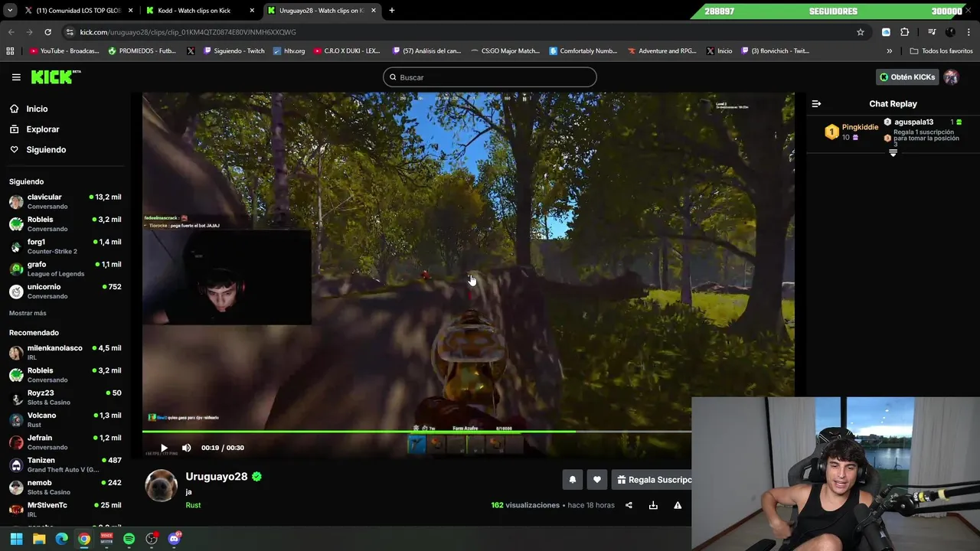This screenshot has width=980, height=551.
Task: Open File Explorer from the taskbar
Action: click(x=39, y=539)
